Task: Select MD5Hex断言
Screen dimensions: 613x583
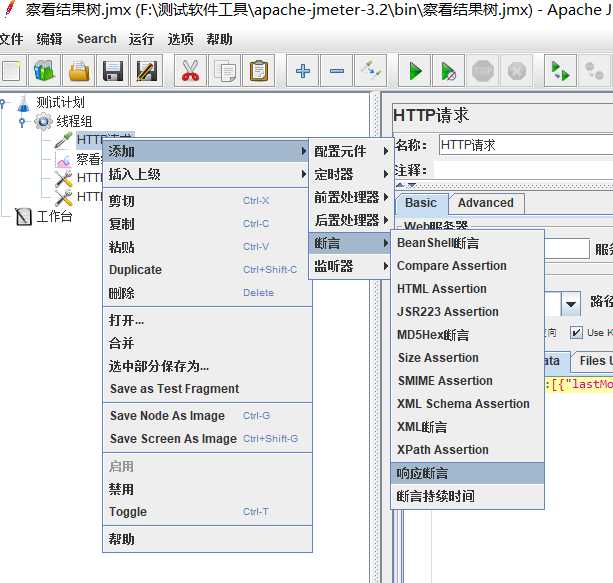Action: (x=467, y=335)
